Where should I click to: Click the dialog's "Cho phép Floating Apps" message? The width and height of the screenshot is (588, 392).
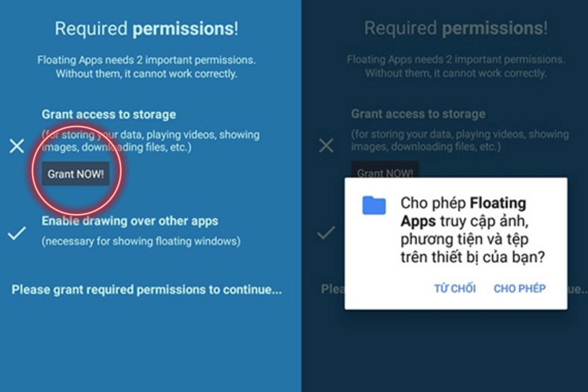click(x=472, y=230)
